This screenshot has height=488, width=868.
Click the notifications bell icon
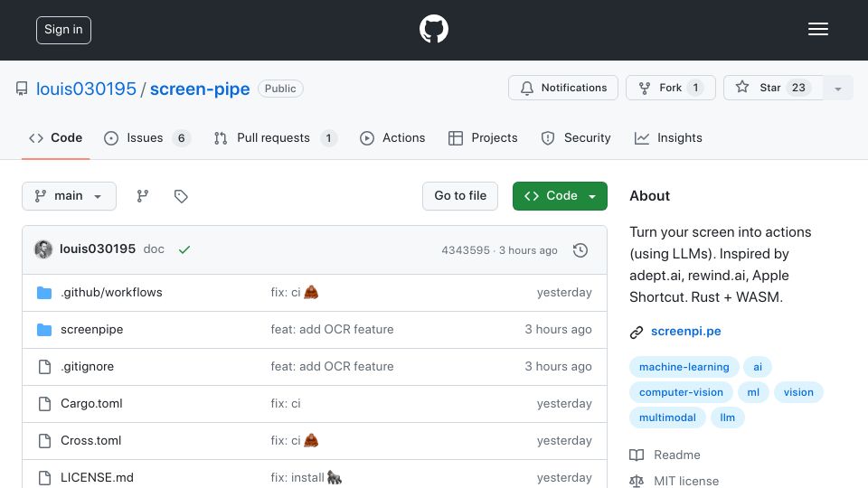click(x=527, y=88)
